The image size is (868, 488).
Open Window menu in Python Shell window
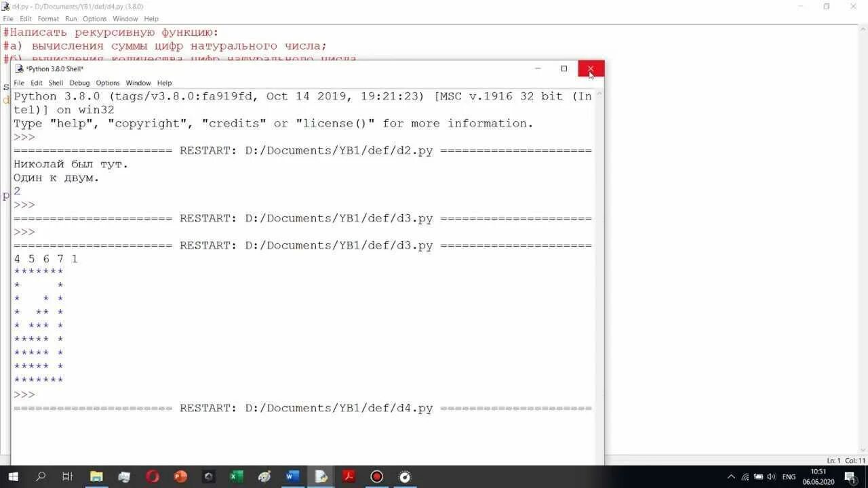[138, 83]
